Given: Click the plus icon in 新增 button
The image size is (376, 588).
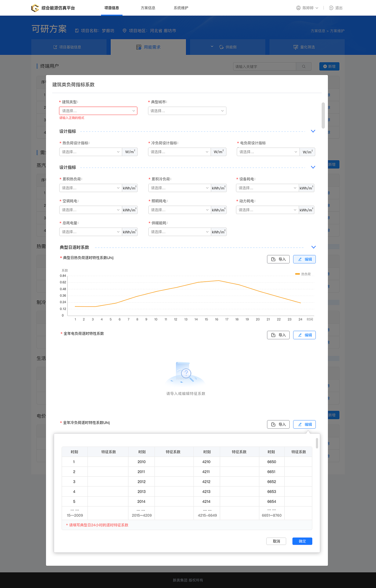Looking at the screenshot, I should point(325,66).
